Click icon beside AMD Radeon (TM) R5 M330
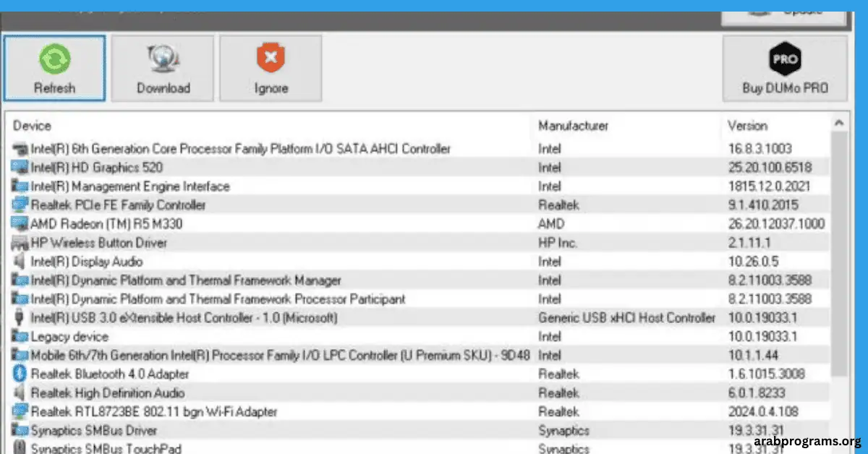Image resolution: width=868 pixels, height=454 pixels. 20,224
